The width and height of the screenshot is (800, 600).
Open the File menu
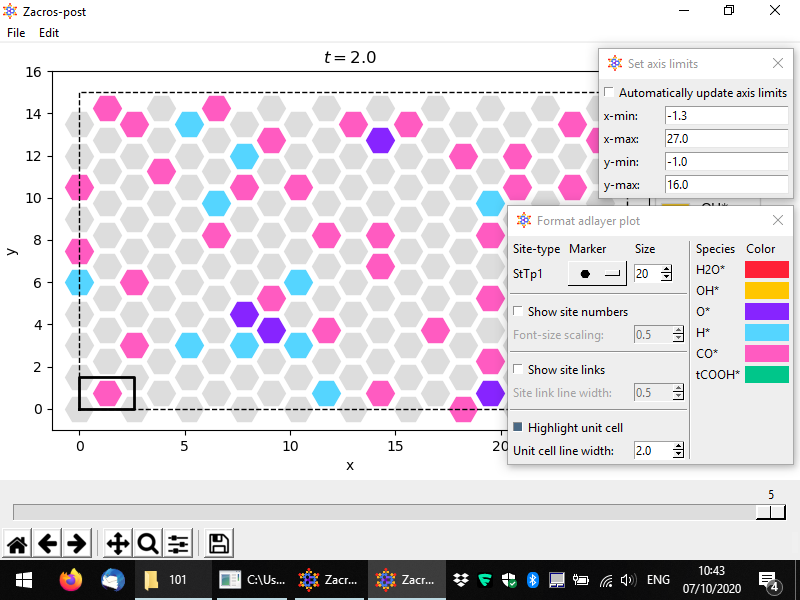16,33
